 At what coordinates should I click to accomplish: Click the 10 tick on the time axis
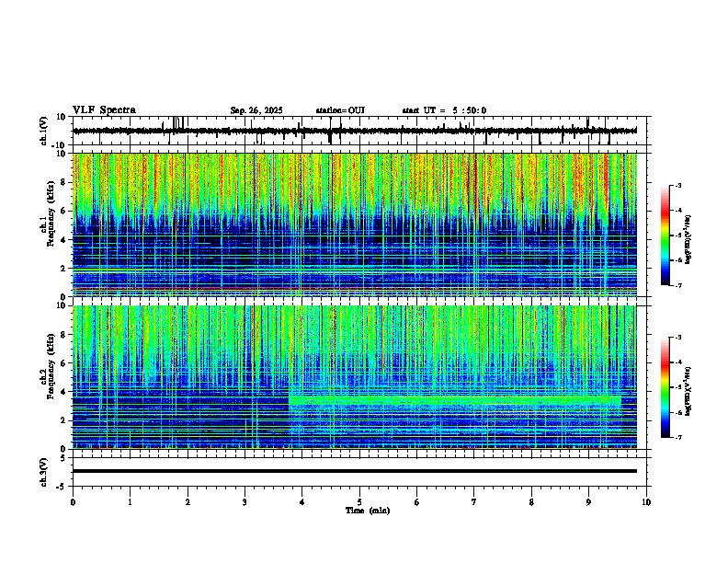[x=646, y=502]
